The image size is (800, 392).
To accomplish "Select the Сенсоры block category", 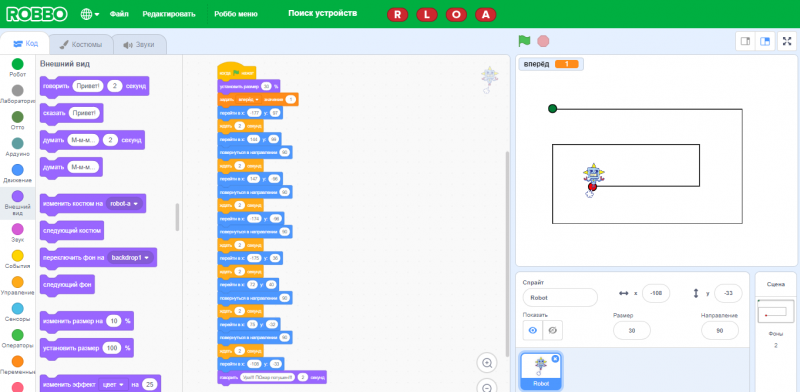I will coord(17,312).
